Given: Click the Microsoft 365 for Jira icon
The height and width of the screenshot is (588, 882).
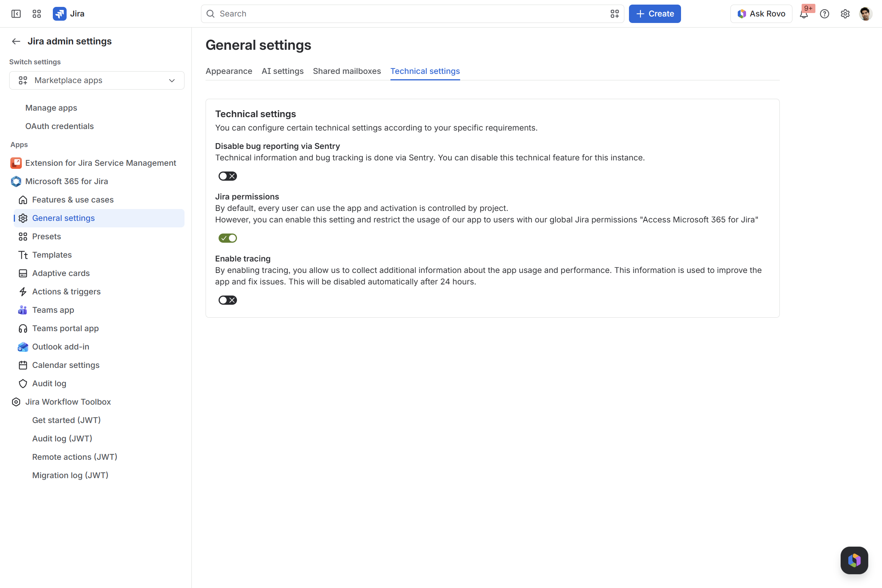Looking at the screenshot, I should click(x=16, y=181).
